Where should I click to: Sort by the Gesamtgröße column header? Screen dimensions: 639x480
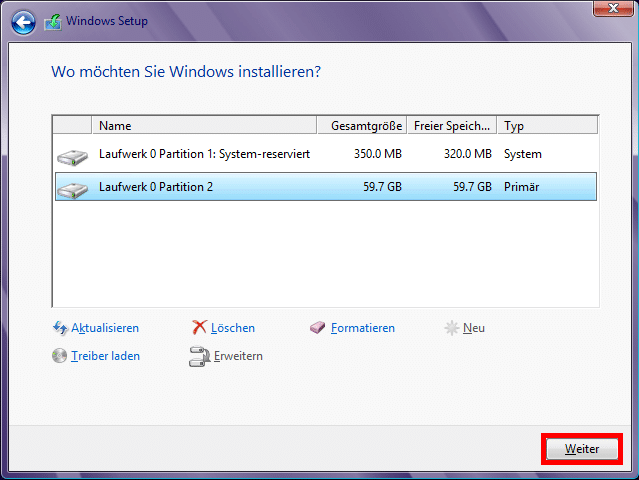coord(362,126)
